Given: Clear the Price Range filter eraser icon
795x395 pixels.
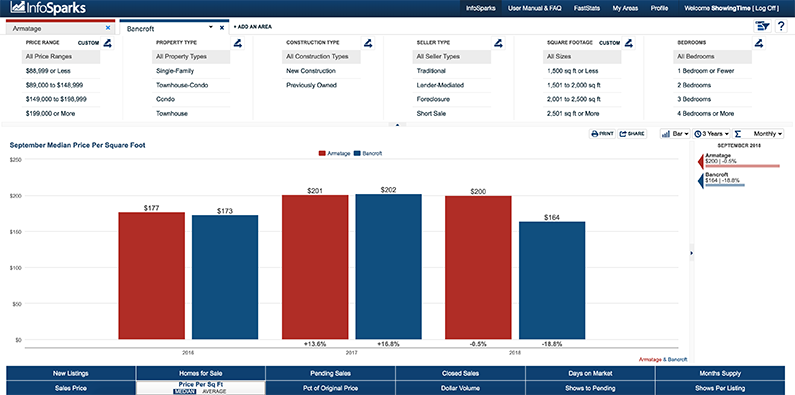Looking at the screenshot, I should (x=107, y=44).
